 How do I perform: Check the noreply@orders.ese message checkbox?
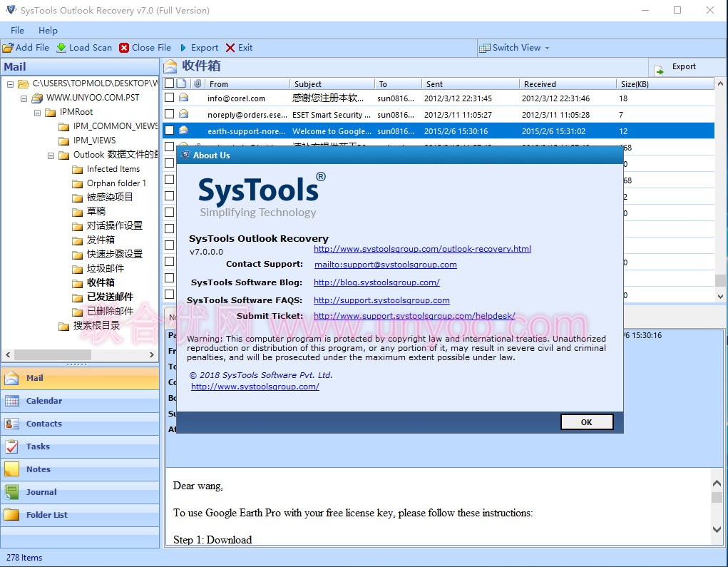(170, 114)
